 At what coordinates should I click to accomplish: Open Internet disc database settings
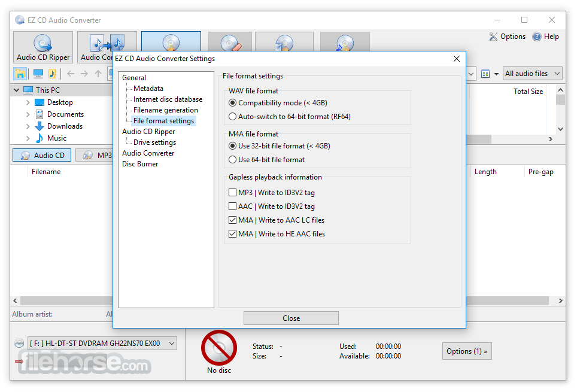(x=168, y=99)
